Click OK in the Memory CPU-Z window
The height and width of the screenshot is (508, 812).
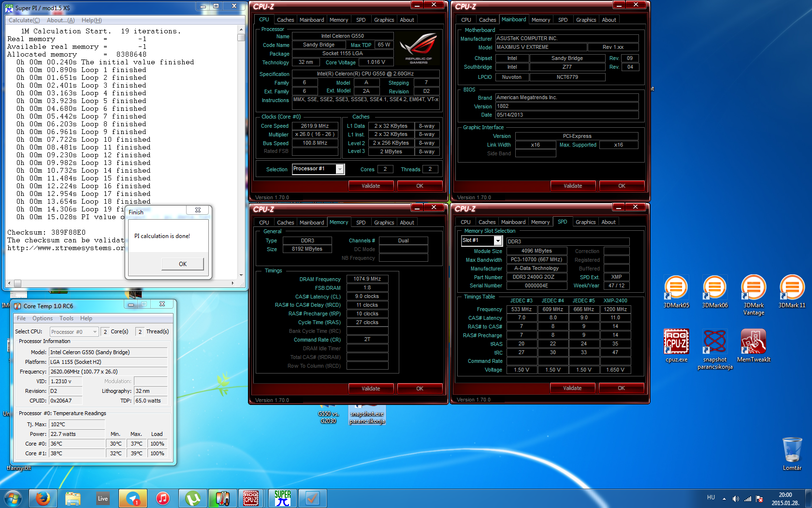tap(420, 388)
